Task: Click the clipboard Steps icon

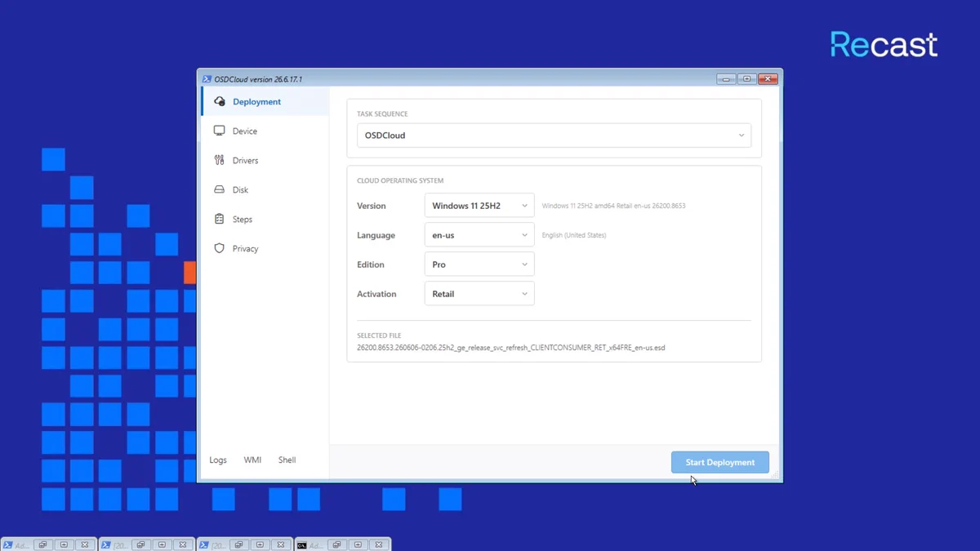Action: coord(219,219)
